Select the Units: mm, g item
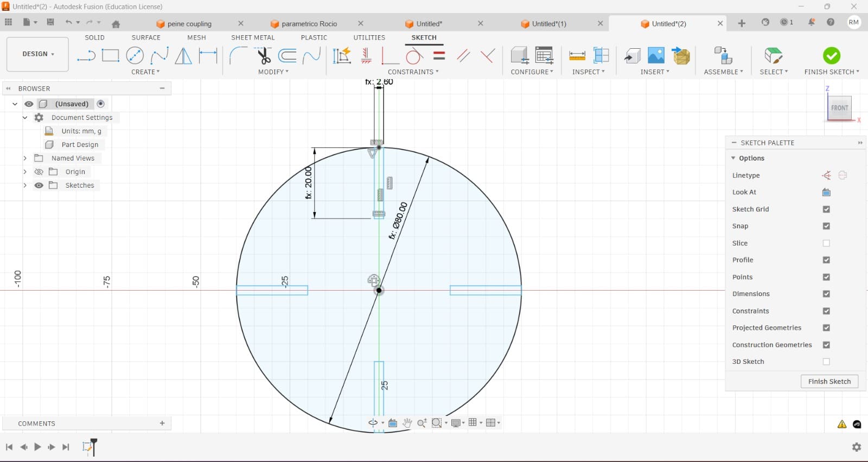The width and height of the screenshot is (868, 462). tap(81, 131)
